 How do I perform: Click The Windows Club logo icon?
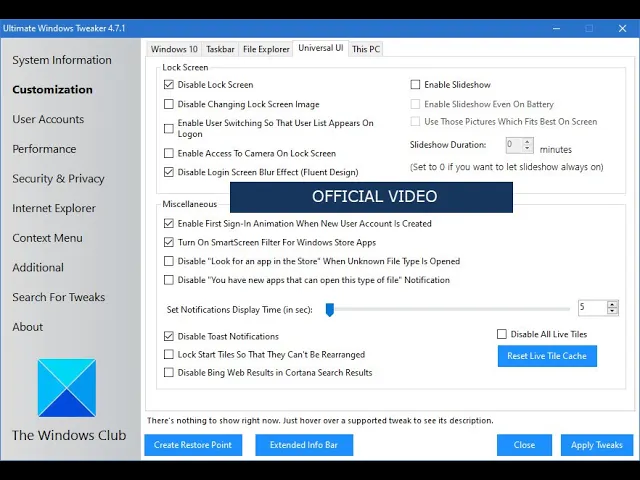pyautogui.click(x=67, y=388)
